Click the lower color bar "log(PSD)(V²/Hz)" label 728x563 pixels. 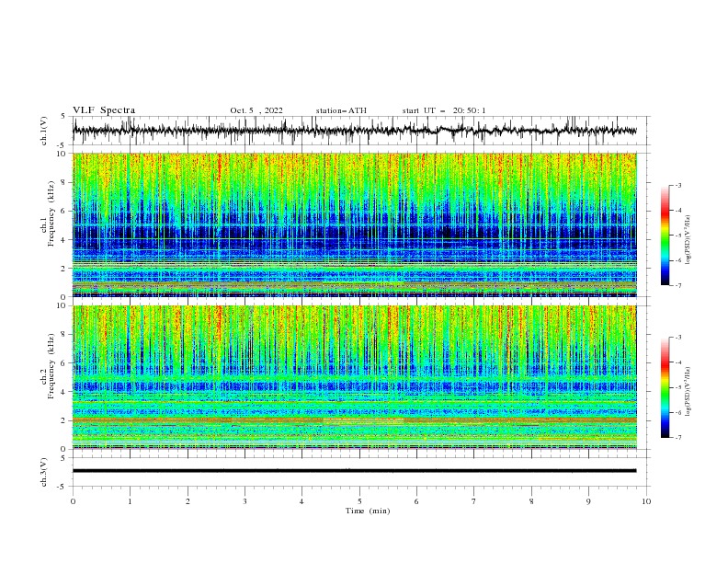tap(688, 391)
